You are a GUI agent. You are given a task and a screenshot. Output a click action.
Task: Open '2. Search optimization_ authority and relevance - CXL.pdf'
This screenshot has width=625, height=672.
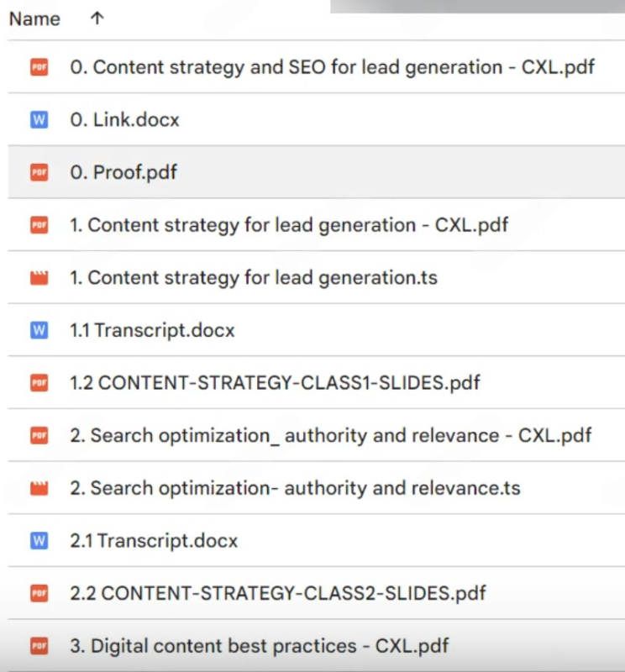[331, 435]
